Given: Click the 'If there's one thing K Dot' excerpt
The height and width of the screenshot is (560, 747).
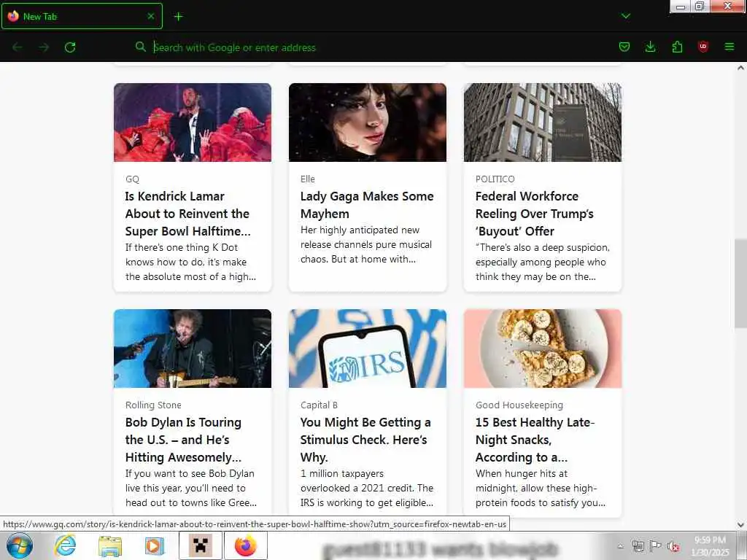Looking at the screenshot, I should tap(190, 262).
